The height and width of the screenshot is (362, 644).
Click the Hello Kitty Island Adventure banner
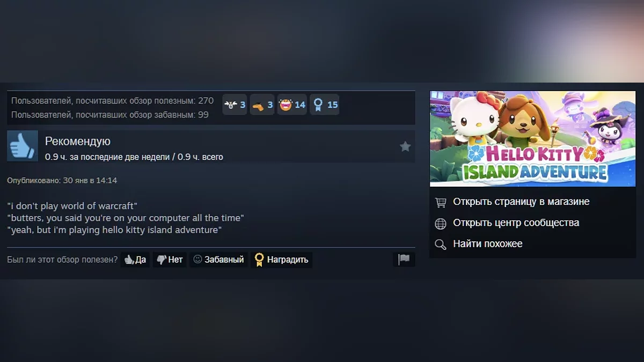click(x=532, y=138)
